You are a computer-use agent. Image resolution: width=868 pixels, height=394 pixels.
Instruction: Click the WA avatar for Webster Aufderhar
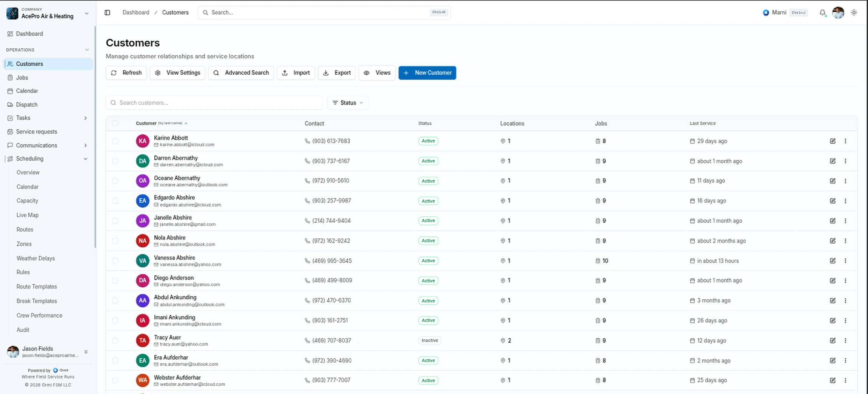(142, 380)
